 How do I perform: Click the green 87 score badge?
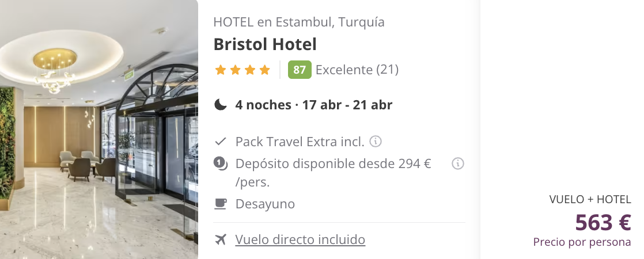pyautogui.click(x=300, y=70)
